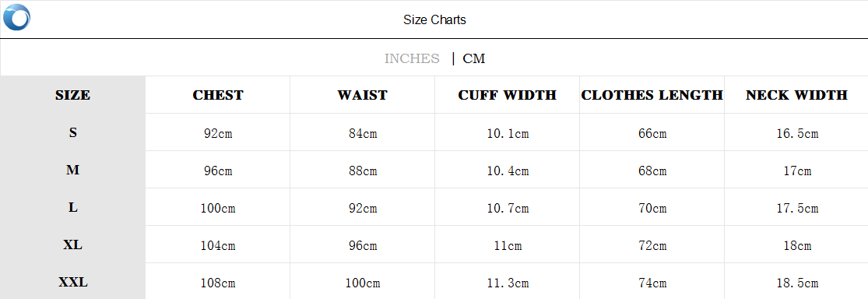This screenshot has height=299, width=868.
Task: Switch units to CM
Action: tap(474, 58)
